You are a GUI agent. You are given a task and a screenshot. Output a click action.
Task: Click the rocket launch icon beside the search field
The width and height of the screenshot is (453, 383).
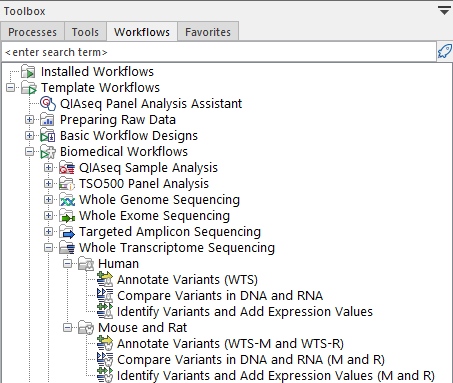[445, 52]
